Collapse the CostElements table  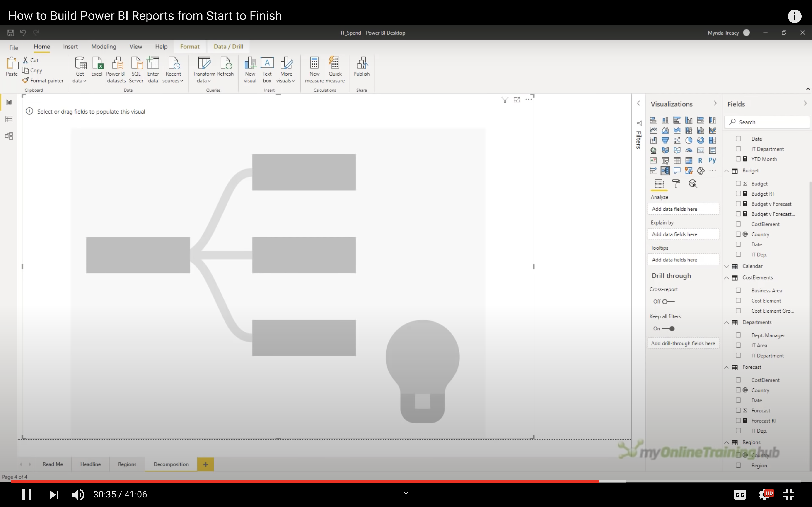[x=727, y=278]
